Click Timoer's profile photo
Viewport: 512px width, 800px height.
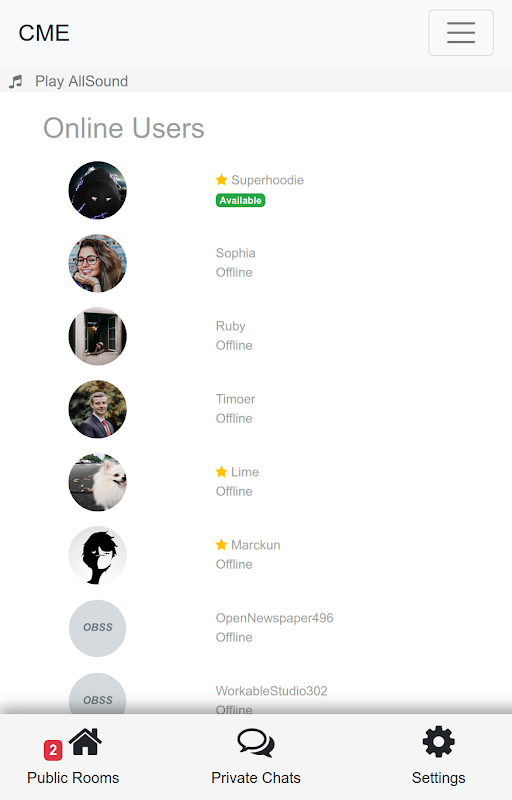[x=97, y=409]
